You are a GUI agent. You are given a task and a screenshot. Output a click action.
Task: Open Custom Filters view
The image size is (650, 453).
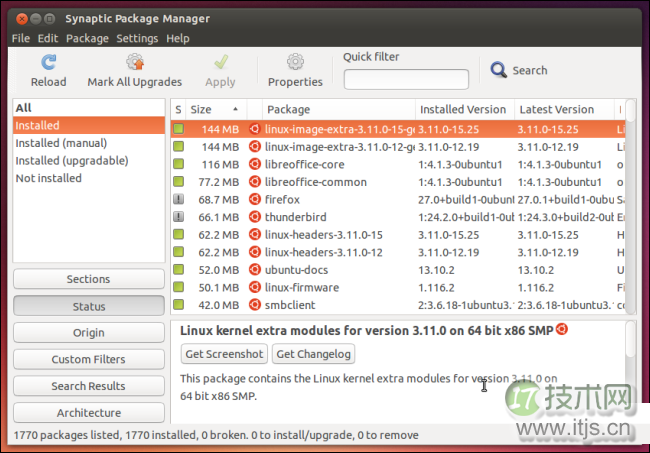89,359
